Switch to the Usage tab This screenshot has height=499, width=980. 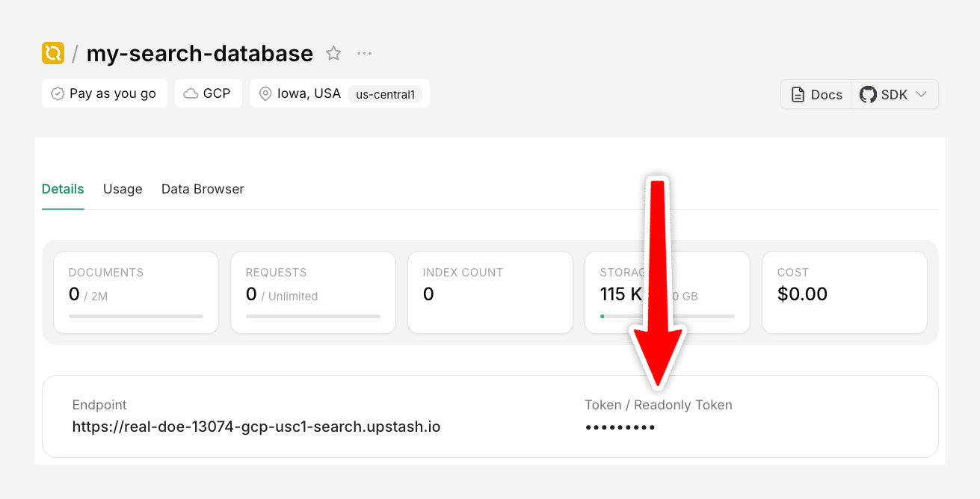pos(123,189)
